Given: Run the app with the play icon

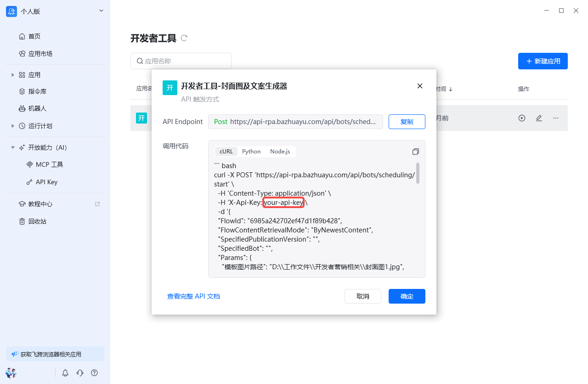Looking at the screenshot, I should (x=522, y=118).
